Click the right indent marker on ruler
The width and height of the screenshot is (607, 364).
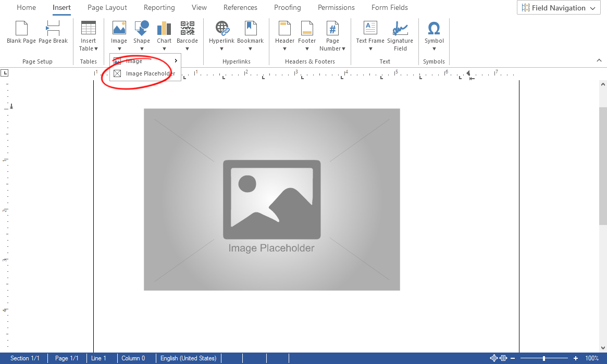click(468, 73)
